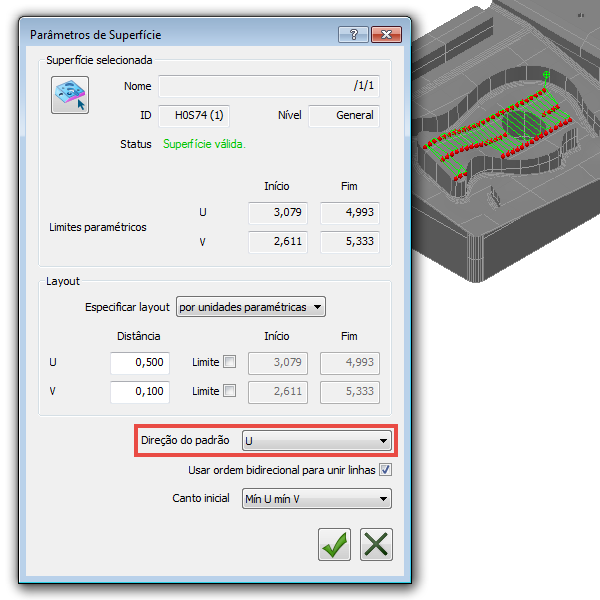The width and height of the screenshot is (600, 600).
Task: Click the V Distância field 0,100
Action: 140,392
